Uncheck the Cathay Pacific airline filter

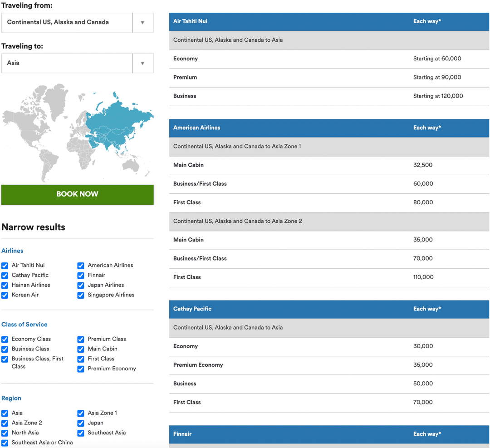(x=5, y=276)
